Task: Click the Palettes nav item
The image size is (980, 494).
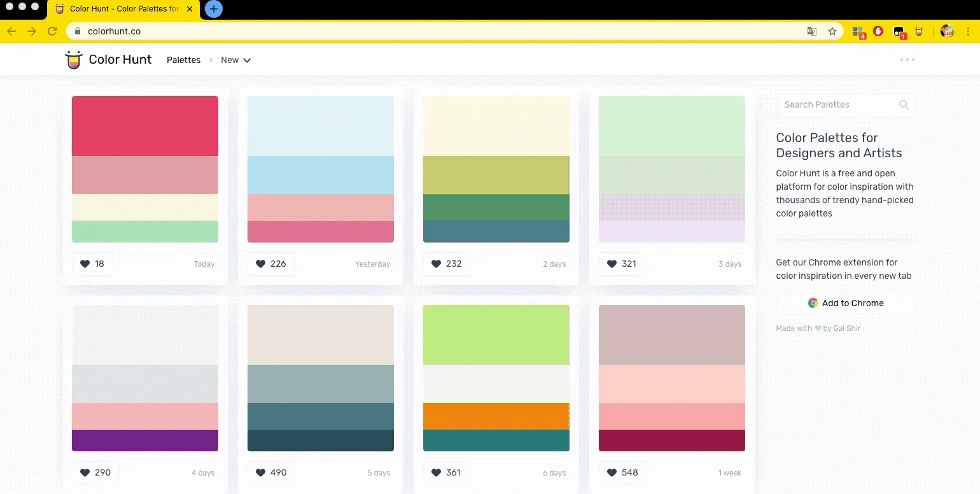Action: (183, 60)
